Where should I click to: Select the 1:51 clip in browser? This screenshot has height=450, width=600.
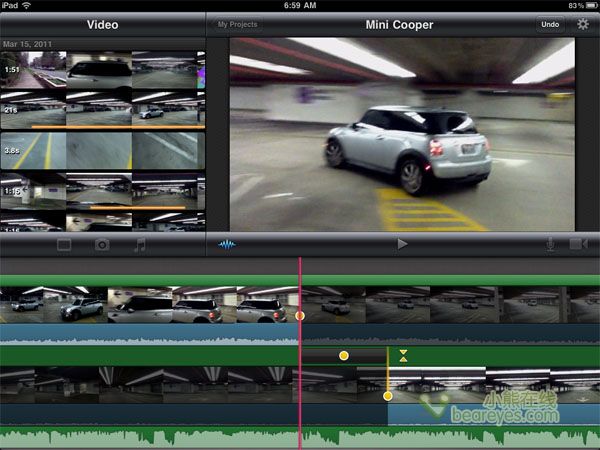pyautogui.click(x=103, y=70)
